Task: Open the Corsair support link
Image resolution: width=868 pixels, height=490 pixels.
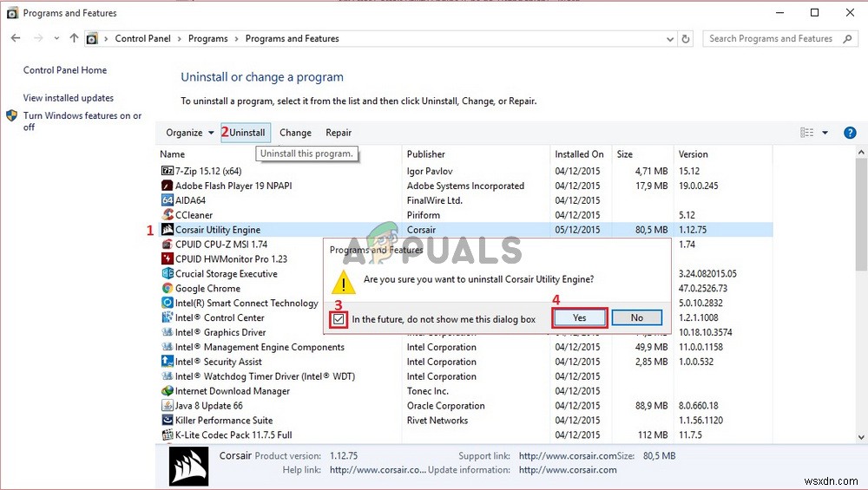Action: tap(568, 455)
